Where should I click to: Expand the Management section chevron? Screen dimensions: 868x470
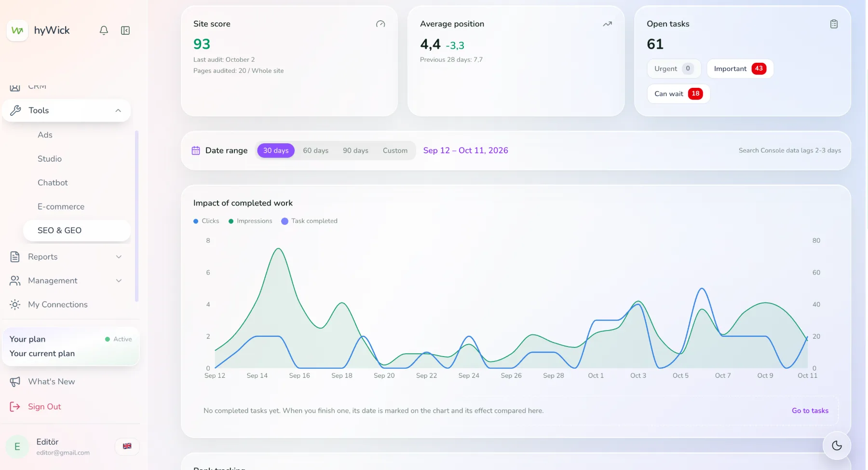(x=119, y=281)
